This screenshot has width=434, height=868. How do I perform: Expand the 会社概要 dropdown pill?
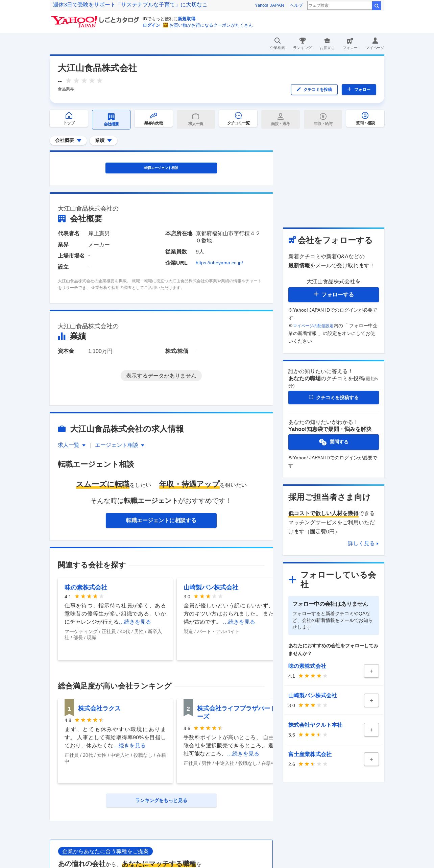point(68,140)
